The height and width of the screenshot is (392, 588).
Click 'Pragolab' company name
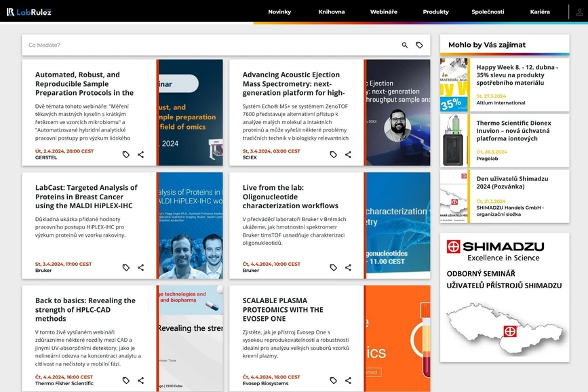point(487,159)
